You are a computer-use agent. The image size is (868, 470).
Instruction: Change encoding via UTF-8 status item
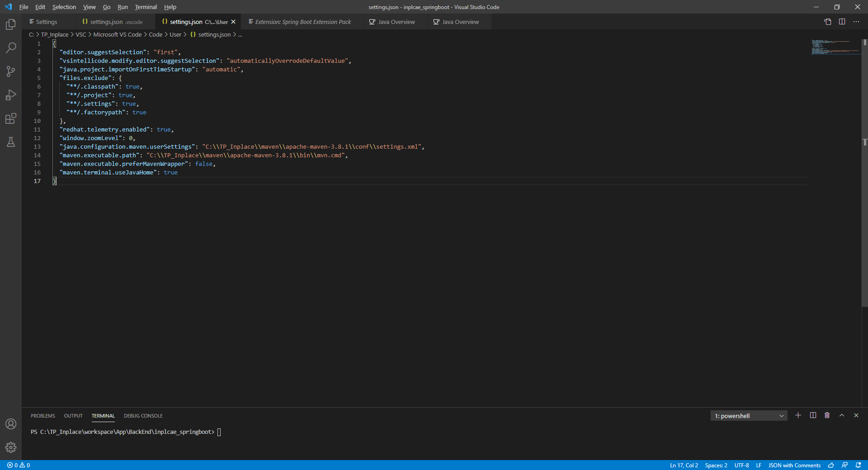point(741,465)
